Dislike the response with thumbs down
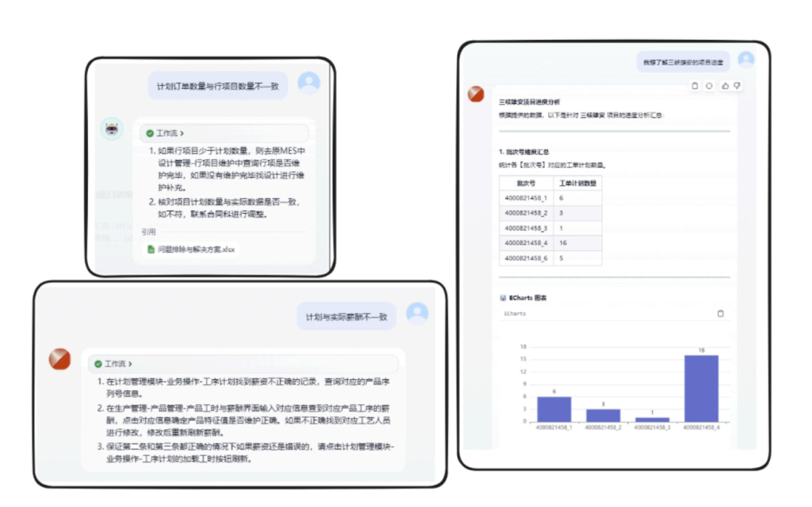 (x=738, y=86)
